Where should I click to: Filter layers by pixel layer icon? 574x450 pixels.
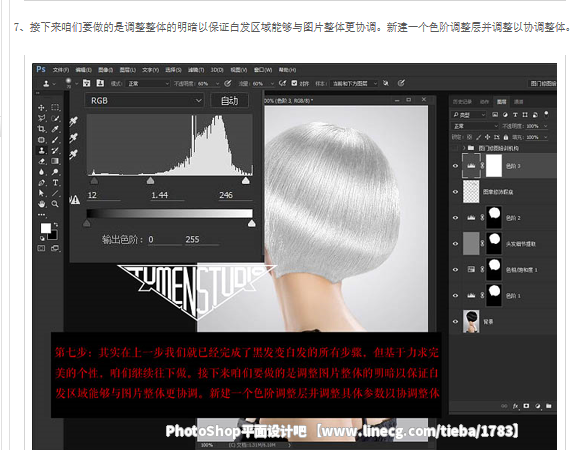495,115
